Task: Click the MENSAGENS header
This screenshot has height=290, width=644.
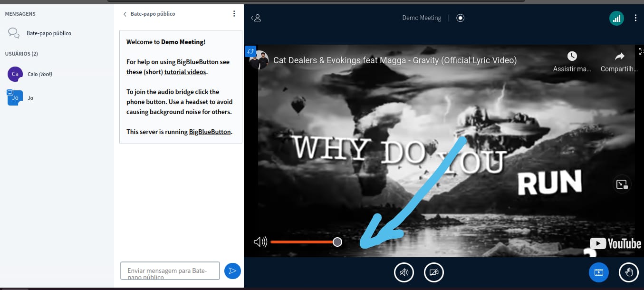Action: [20, 14]
